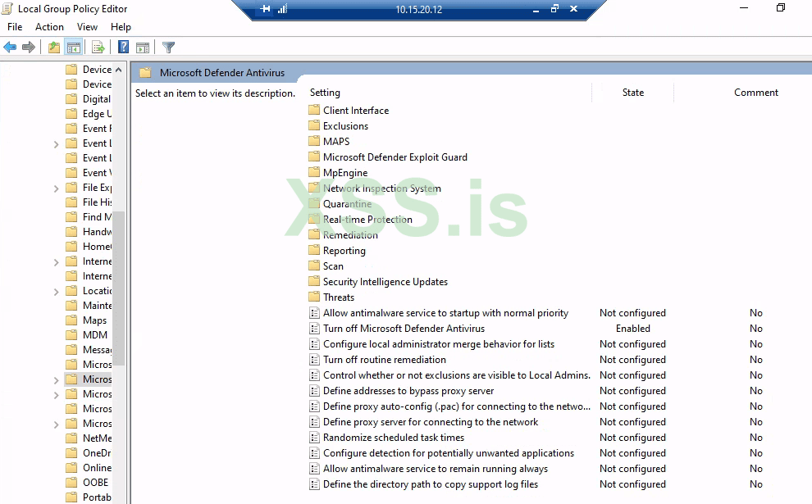Viewport: 812px width, 504px height.
Task: Open the Remediation folder
Action: point(343,235)
